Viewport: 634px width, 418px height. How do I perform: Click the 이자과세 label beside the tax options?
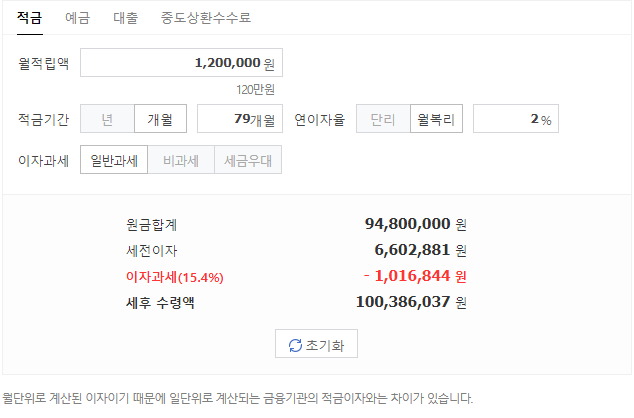pyautogui.click(x=44, y=161)
